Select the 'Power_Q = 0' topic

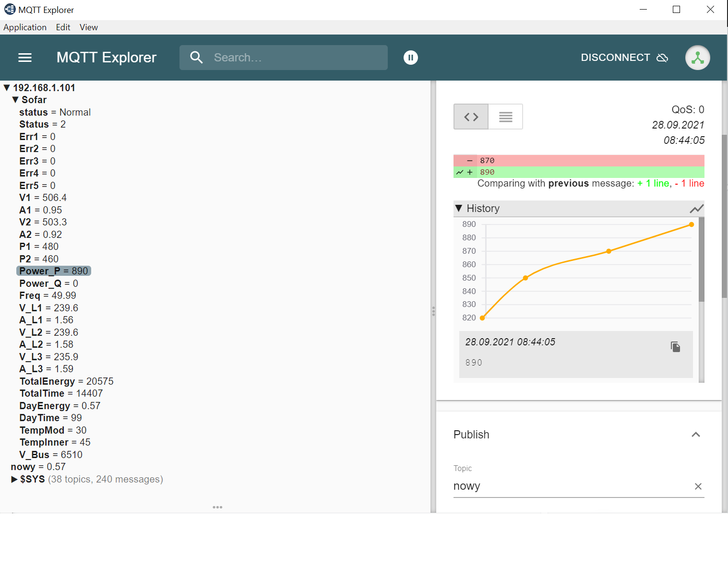[48, 283]
